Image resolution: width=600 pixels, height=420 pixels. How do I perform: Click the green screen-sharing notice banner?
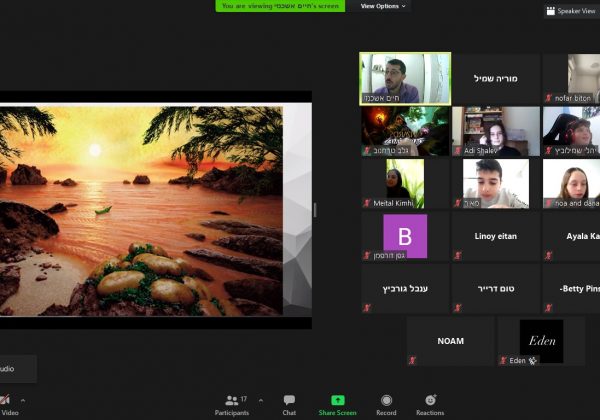[280, 6]
